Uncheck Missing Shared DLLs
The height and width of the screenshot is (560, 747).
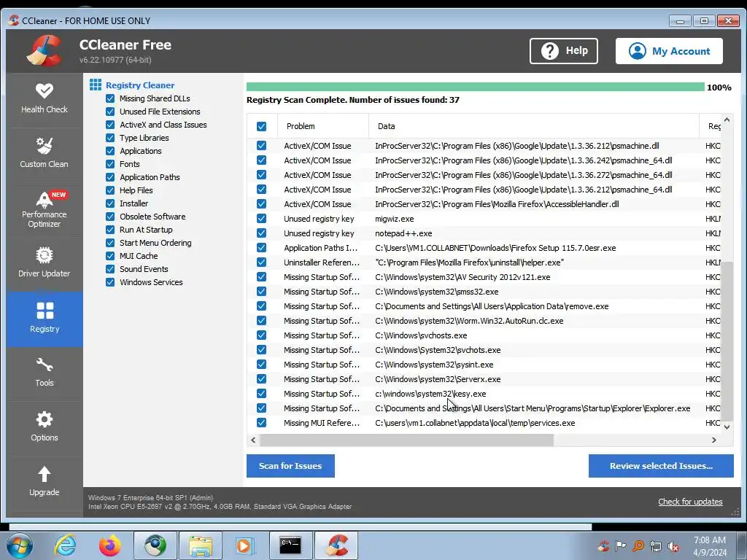pyautogui.click(x=110, y=98)
